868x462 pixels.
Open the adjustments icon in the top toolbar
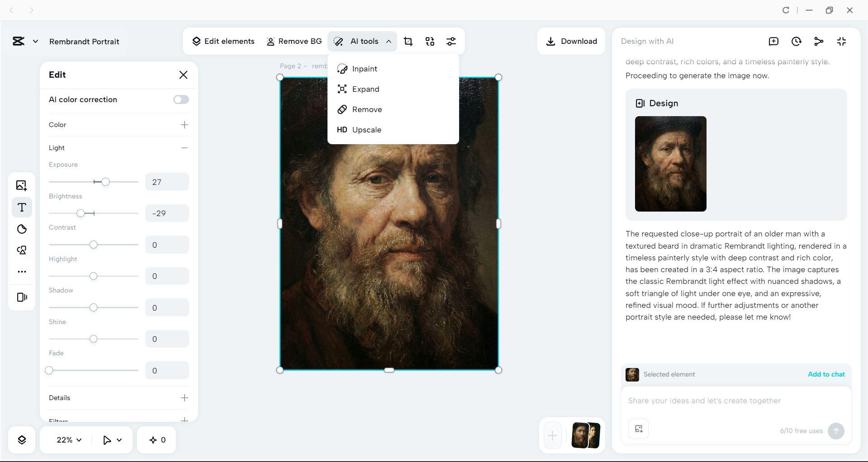click(451, 41)
